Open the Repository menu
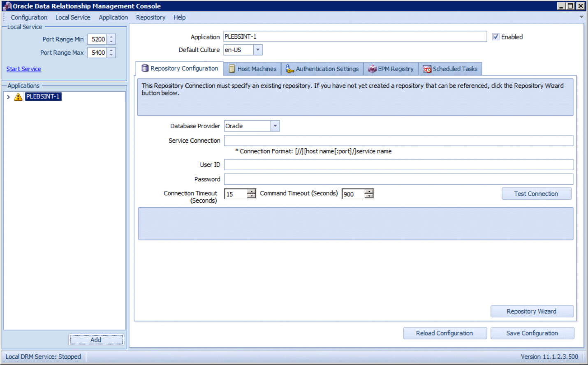 click(x=150, y=17)
